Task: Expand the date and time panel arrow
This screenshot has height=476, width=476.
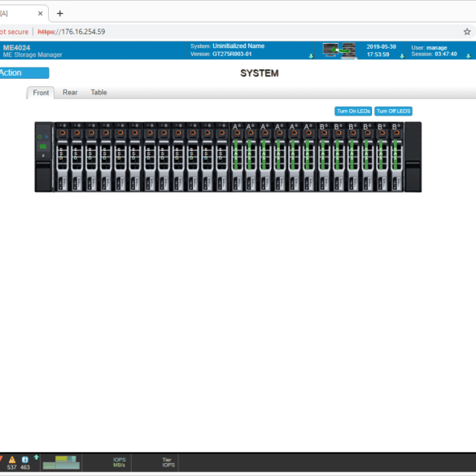Action: 402,56
